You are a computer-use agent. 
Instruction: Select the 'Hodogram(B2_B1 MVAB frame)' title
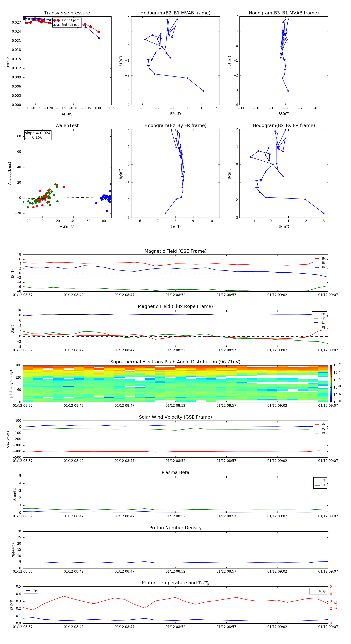click(175, 13)
